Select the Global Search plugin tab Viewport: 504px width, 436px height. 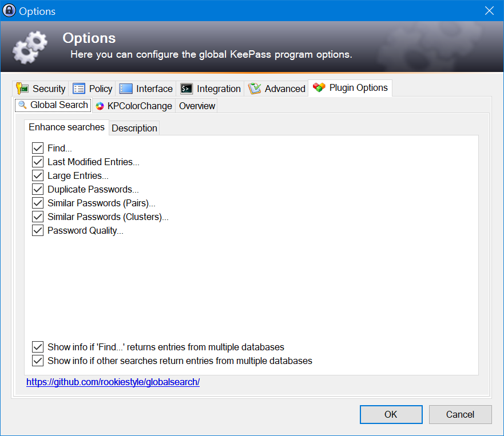53,105
